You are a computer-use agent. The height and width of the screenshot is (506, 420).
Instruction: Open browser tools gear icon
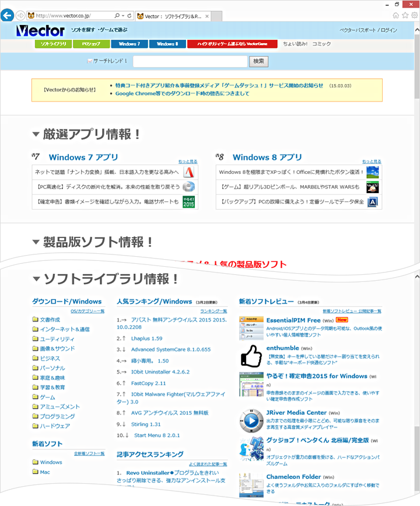pos(415,15)
